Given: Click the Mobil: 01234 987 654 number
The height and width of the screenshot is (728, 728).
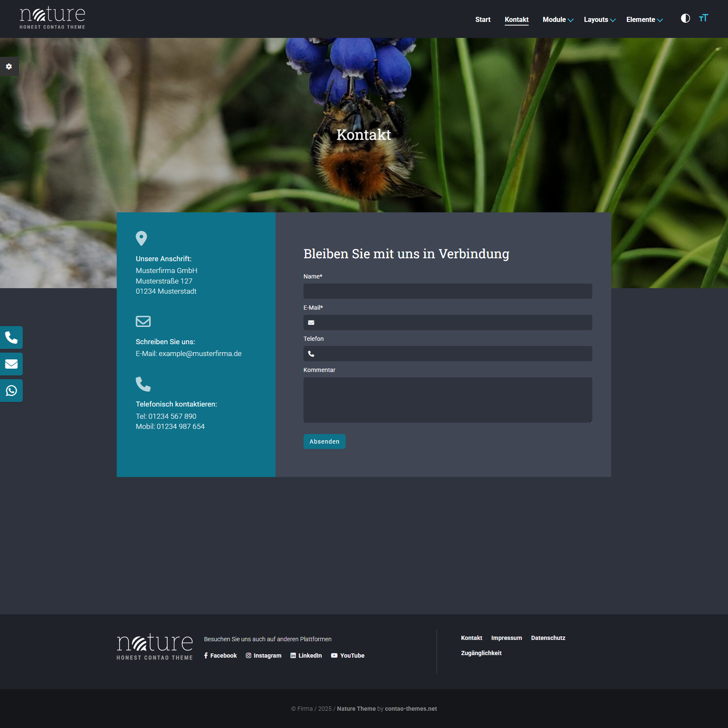Looking at the screenshot, I should (x=170, y=426).
